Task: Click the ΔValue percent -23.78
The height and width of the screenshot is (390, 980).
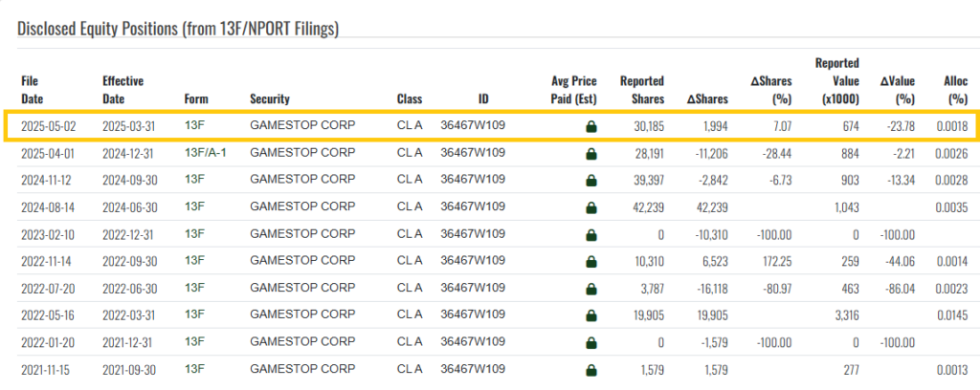Action: pos(901,127)
